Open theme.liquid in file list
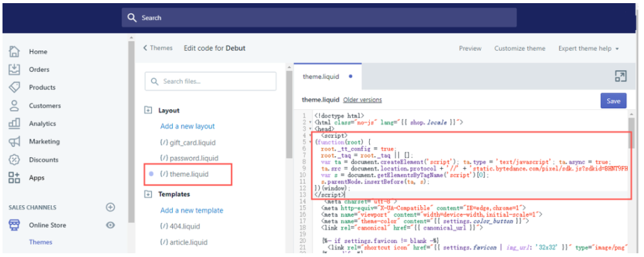This screenshot has width=644, height=257. (x=184, y=174)
